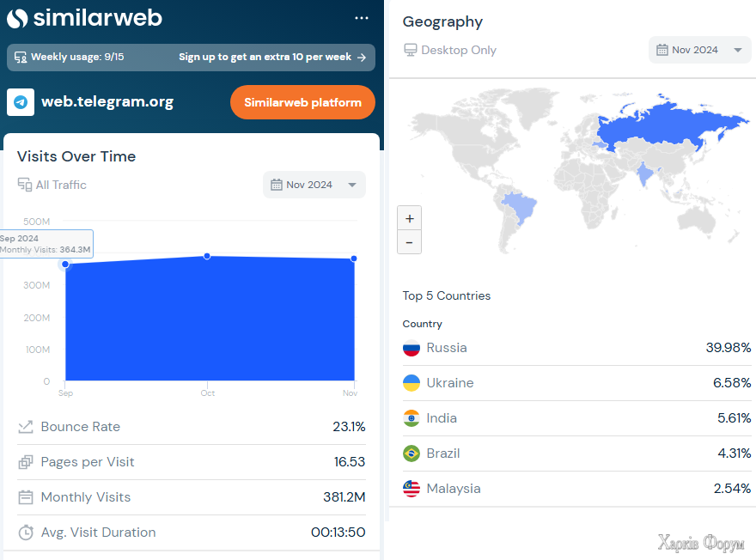Click sign up for extra 10 per week
Viewport: 756px width, 560px height.
point(272,58)
